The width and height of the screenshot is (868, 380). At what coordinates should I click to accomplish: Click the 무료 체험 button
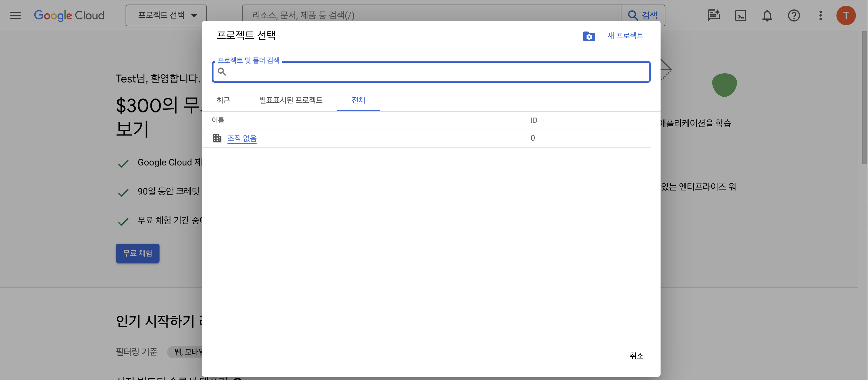point(137,253)
